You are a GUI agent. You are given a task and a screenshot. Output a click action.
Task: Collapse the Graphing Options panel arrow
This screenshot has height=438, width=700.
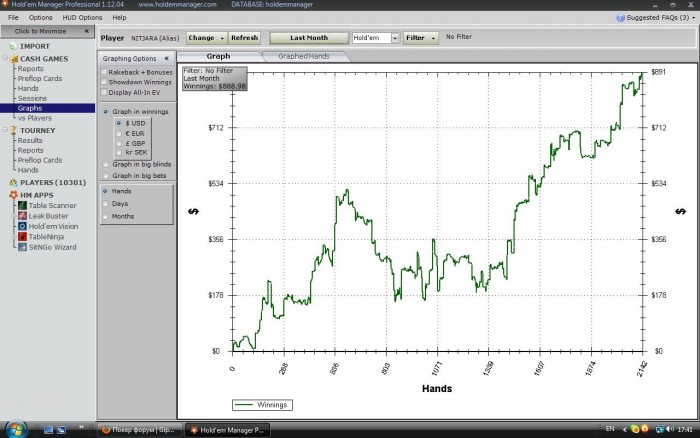coord(167,58)
